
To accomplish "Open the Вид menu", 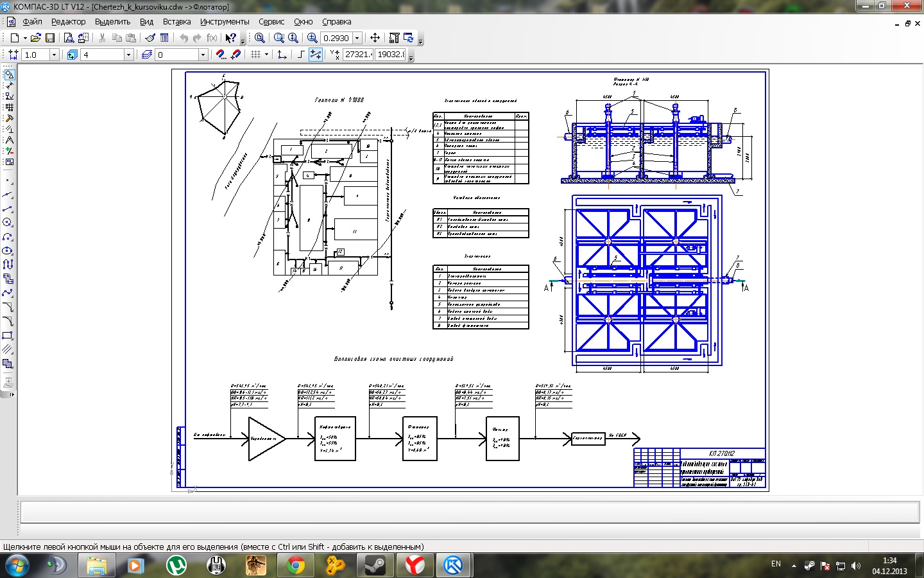I will (146, 22).
